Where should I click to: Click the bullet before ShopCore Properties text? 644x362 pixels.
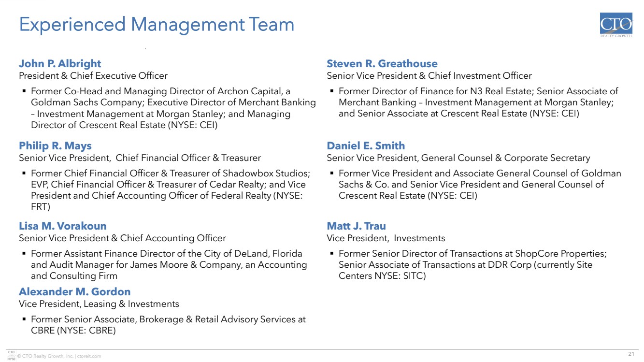[331, 254]
